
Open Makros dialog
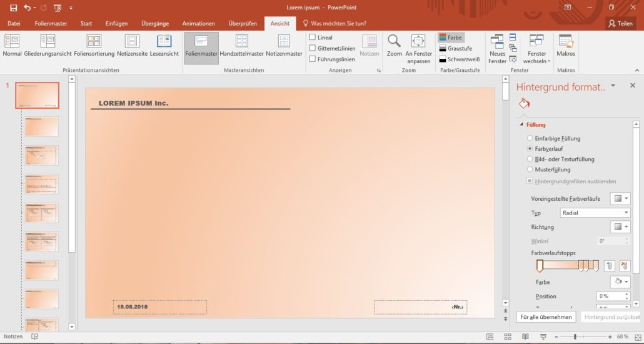point(566,46)
